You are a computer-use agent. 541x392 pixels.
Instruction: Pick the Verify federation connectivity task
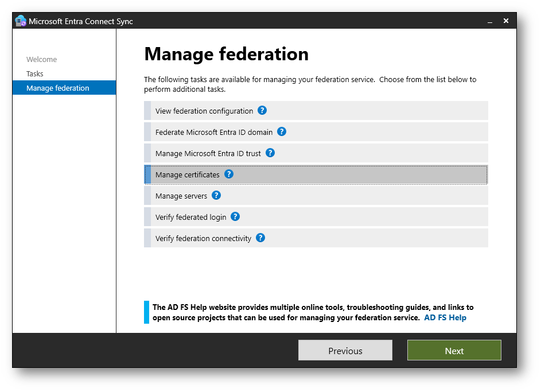[x=203, y=239]
